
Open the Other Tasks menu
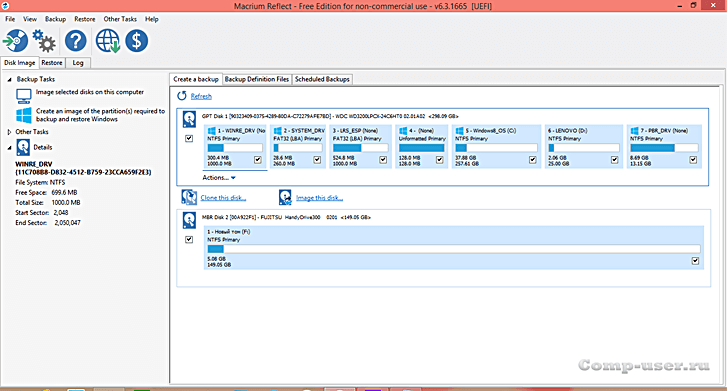point(120,19)
